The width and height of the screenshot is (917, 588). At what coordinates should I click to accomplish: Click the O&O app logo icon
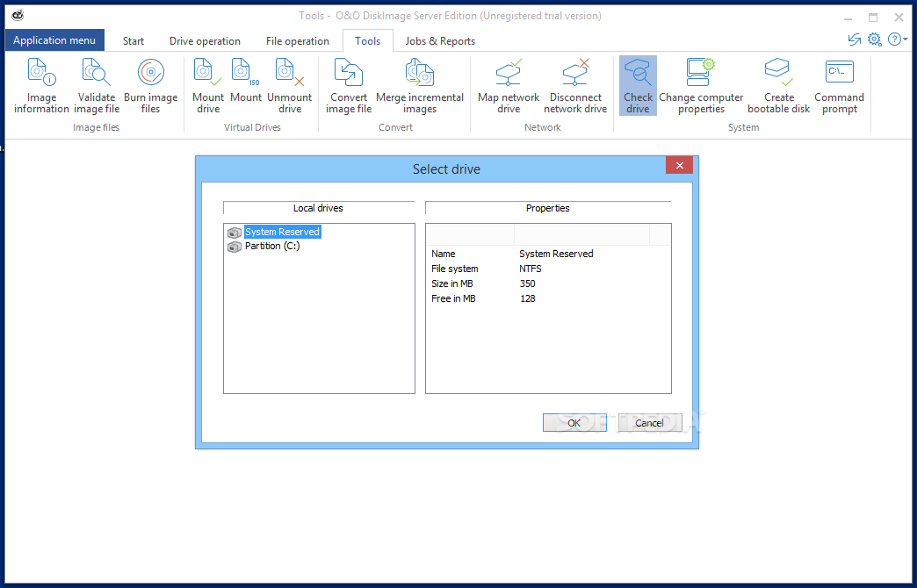point(18,15)
